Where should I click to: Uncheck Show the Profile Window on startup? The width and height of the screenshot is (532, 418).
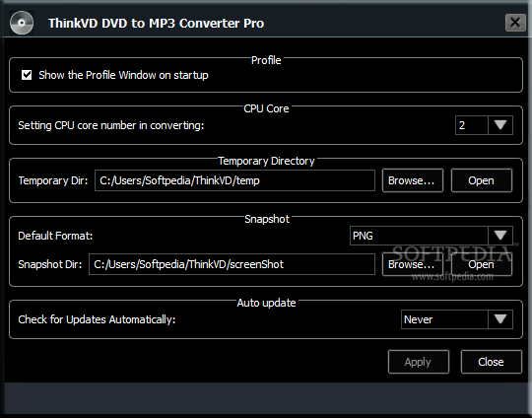[x=27, y=75]
